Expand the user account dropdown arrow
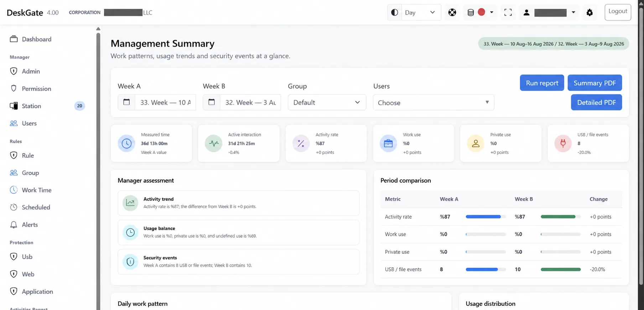The height and width of the screenshot is (310, 644). pos(573,12)
